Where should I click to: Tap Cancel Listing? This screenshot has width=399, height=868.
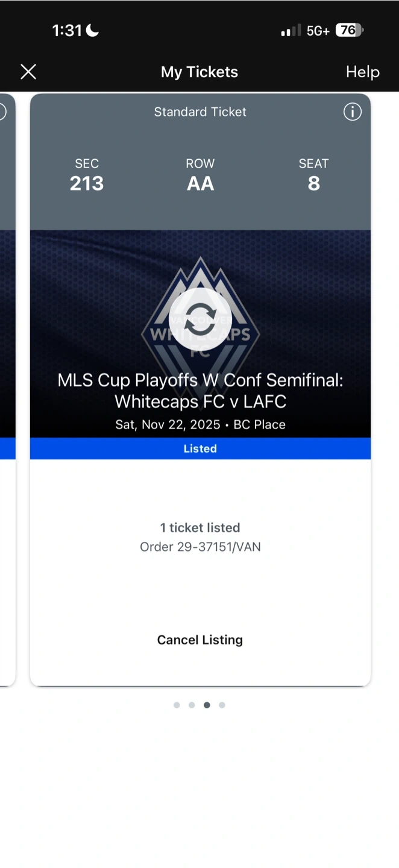[x=200, y=640]
